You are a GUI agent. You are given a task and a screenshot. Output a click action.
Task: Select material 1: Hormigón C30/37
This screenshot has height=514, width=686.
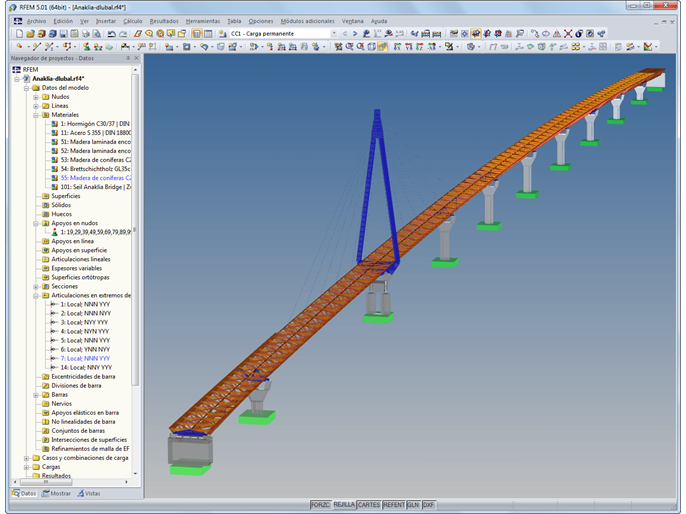[x=95, y=124]
